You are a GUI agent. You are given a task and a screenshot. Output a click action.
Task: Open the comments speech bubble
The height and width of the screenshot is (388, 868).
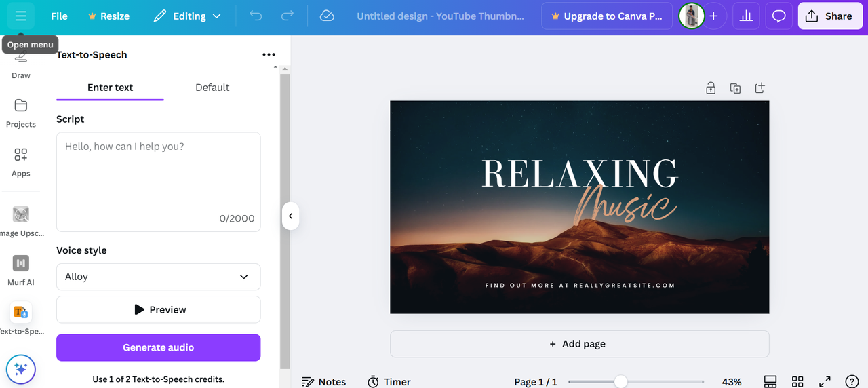(778, 16)
